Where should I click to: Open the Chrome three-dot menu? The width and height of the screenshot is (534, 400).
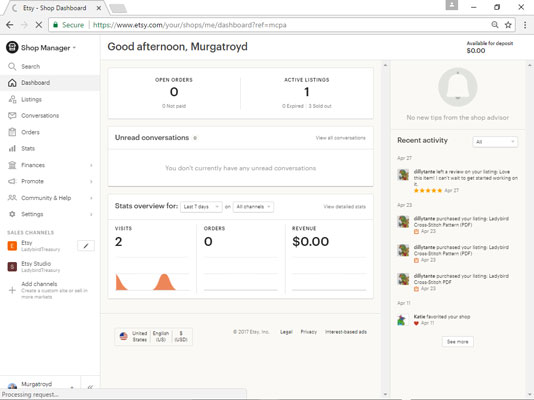525,25
